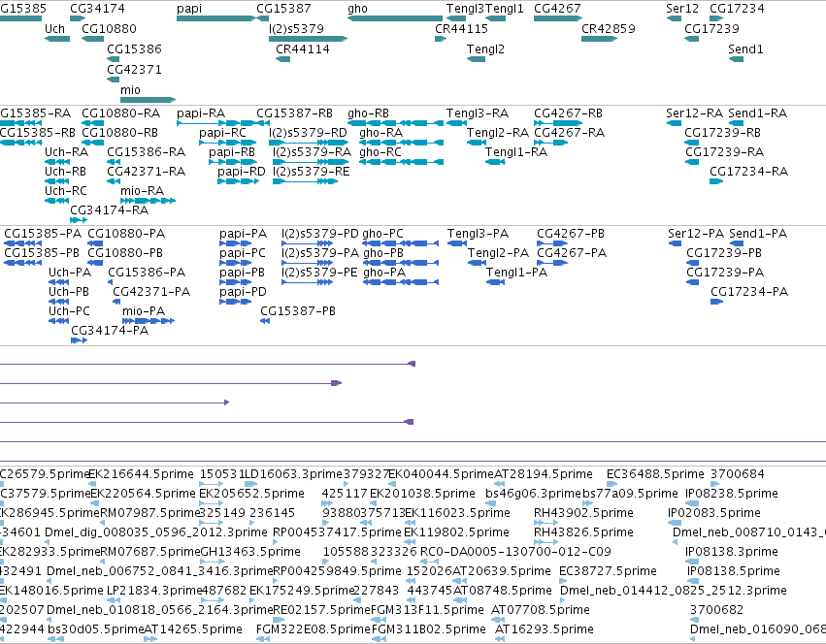Open the l(2)s5379 gene label
This screenshot has width=826, height=644.
[x=297, y=29]
